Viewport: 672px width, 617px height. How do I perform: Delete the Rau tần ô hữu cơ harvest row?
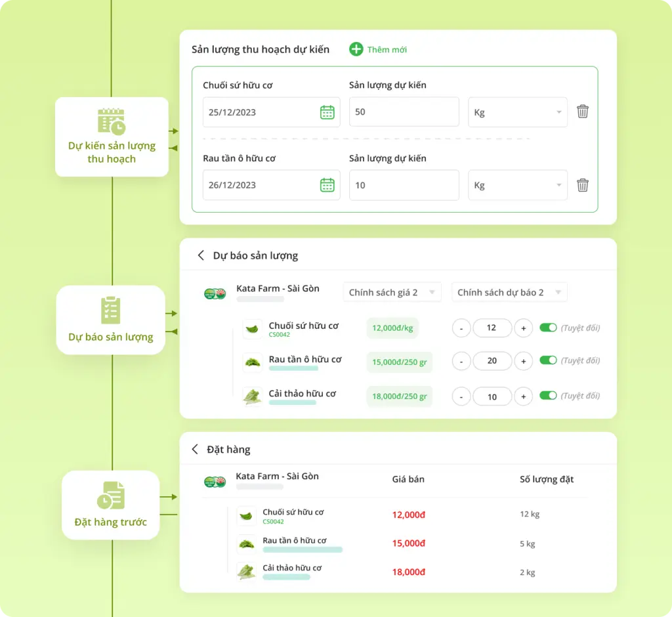point(582,185)
